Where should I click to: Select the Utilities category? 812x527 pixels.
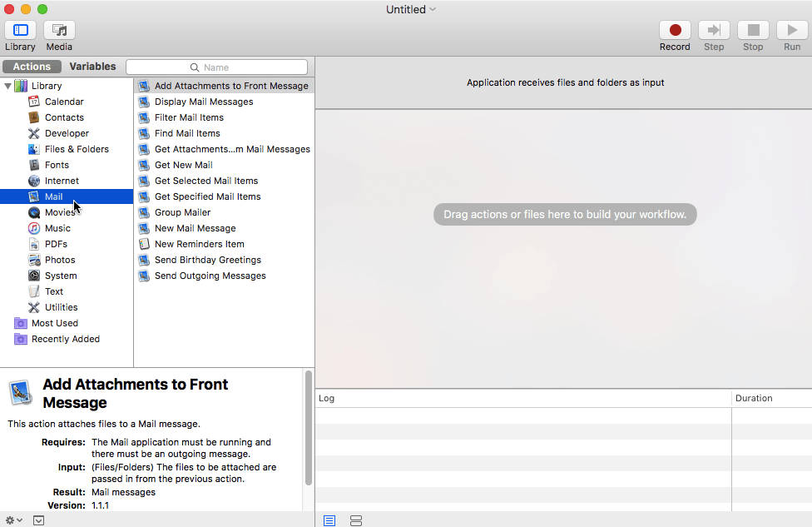(61, 307)
